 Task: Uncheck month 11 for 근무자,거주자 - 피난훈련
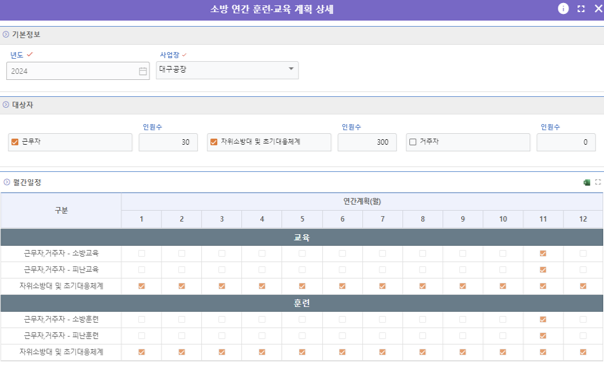pos(543,336)
